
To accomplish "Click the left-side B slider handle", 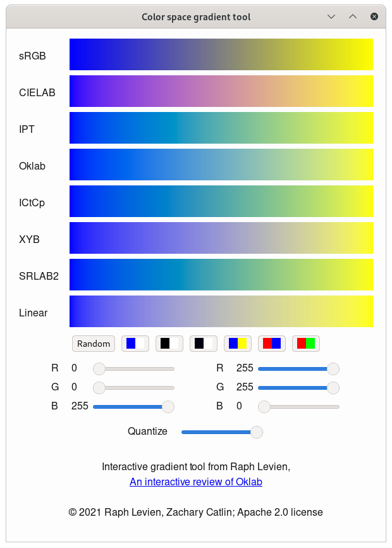I will (168, 407).
